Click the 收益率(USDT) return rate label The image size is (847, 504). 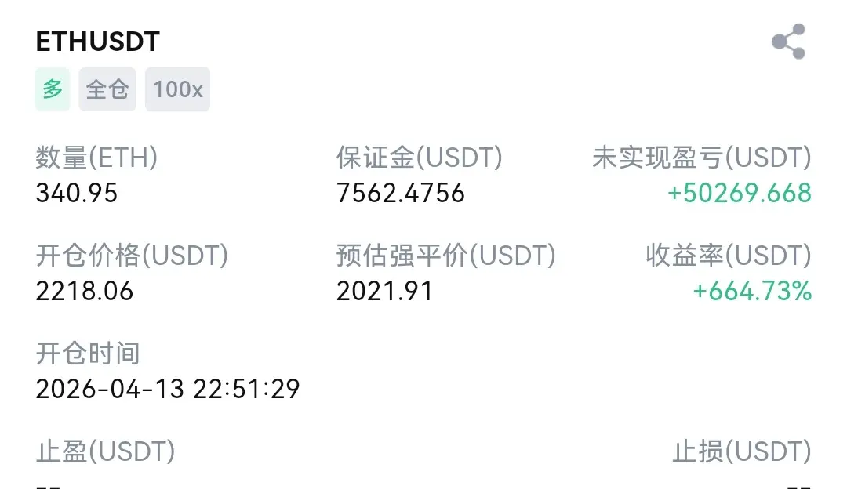728,256
